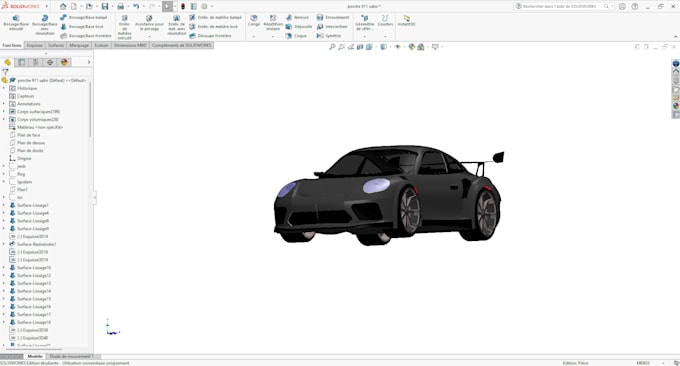680x366 pixels.
Task: Expand the Surface-Restreindre1 feature
Action: pyautogui.click(x=4, y=244)
